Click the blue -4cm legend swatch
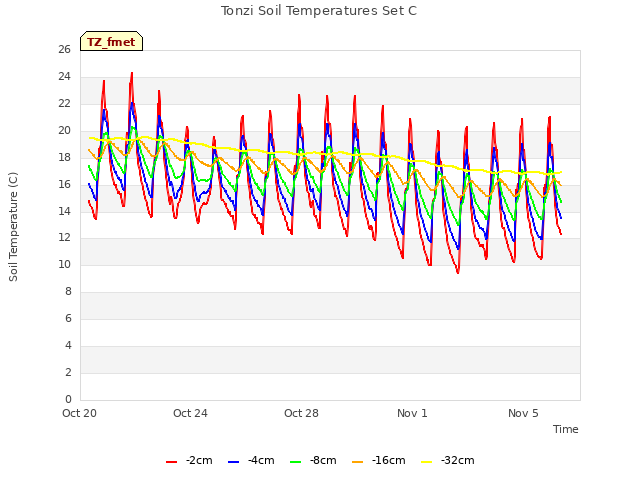The height and width of the screenshot is (480, 640). (x=233, y=462)
